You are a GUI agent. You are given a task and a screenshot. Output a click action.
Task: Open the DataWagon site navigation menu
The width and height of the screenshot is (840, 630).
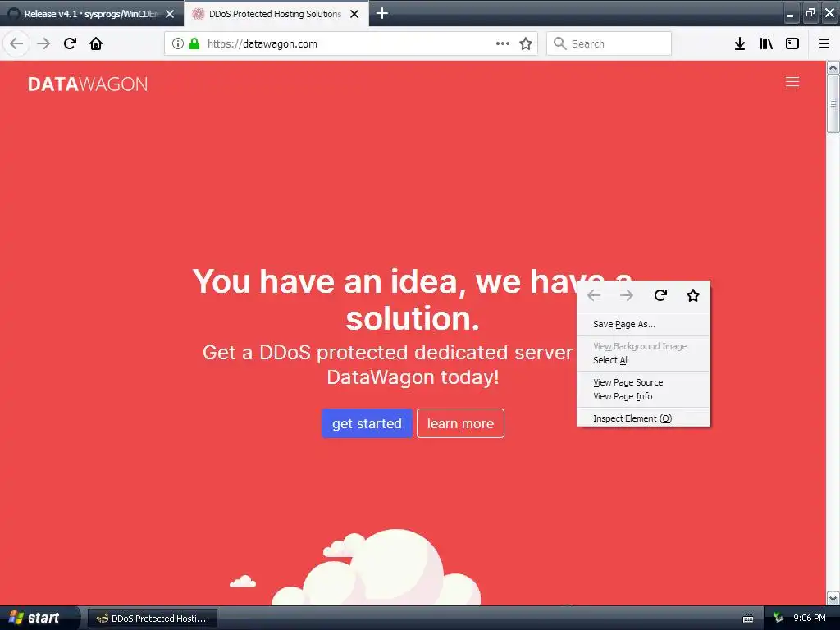point(792,82)
